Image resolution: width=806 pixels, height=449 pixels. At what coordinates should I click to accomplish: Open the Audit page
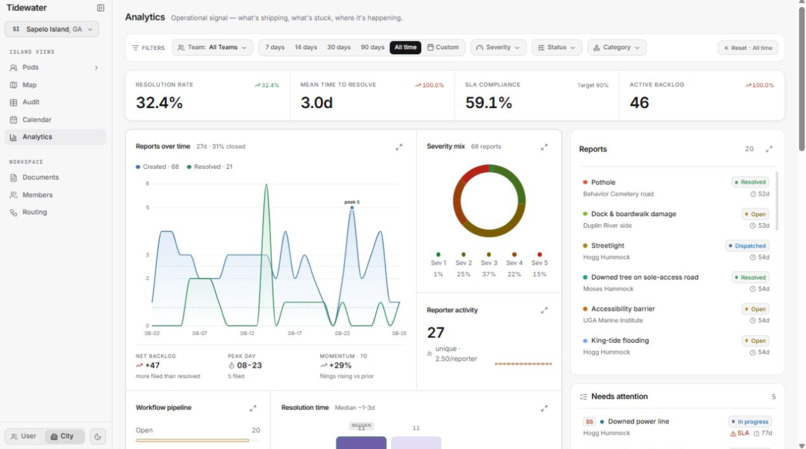tap(55, 102)
